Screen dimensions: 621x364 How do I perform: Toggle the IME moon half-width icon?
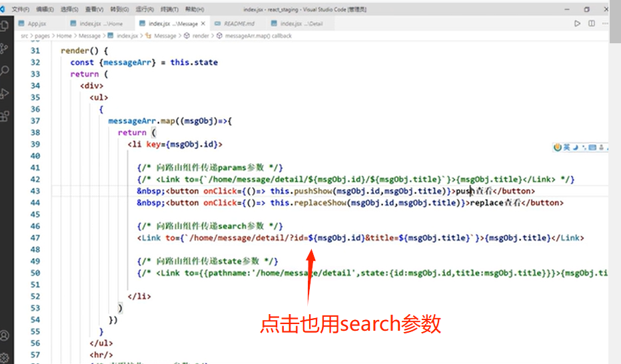(576, 148)
